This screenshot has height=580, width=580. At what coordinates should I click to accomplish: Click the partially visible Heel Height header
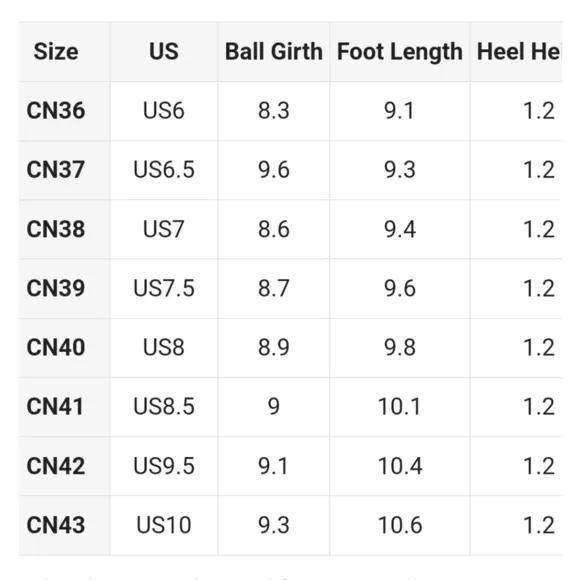coord(519,51)
